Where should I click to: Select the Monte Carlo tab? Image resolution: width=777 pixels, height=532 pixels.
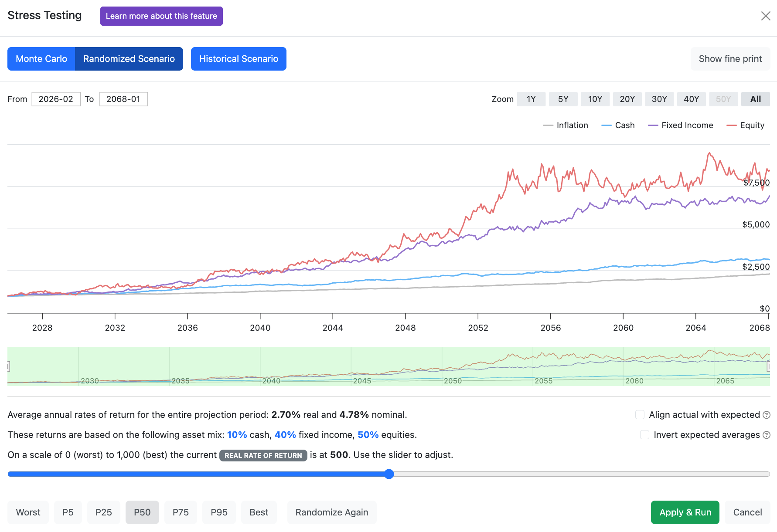click(x=41, y=59)
